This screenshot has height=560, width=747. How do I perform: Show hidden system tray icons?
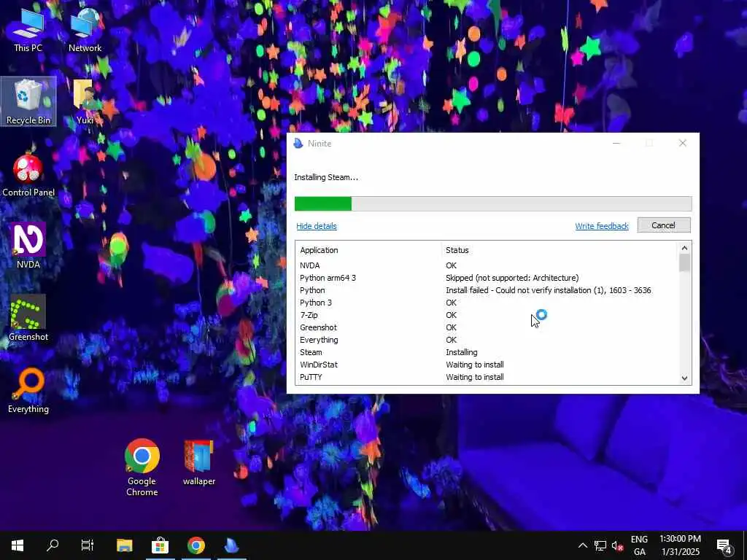tap(583, 545)
